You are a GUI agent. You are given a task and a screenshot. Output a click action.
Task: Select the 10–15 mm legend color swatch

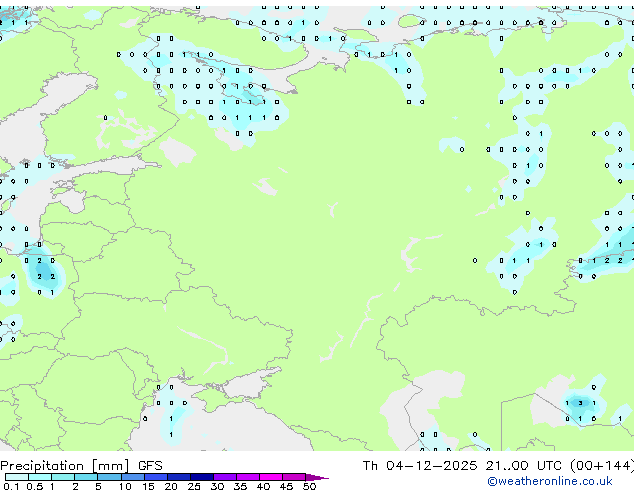133,477
